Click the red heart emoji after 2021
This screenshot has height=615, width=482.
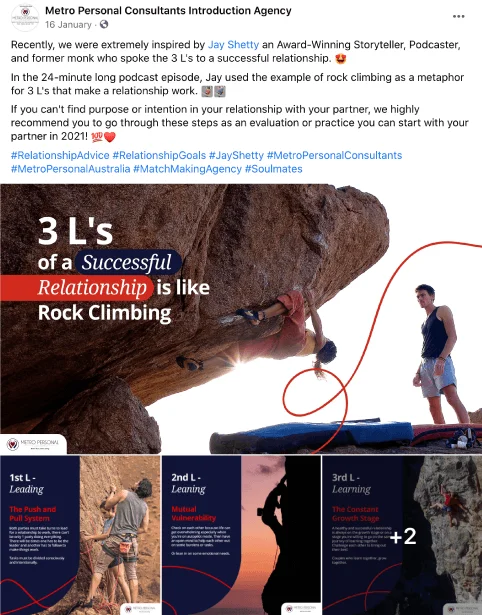110,137
